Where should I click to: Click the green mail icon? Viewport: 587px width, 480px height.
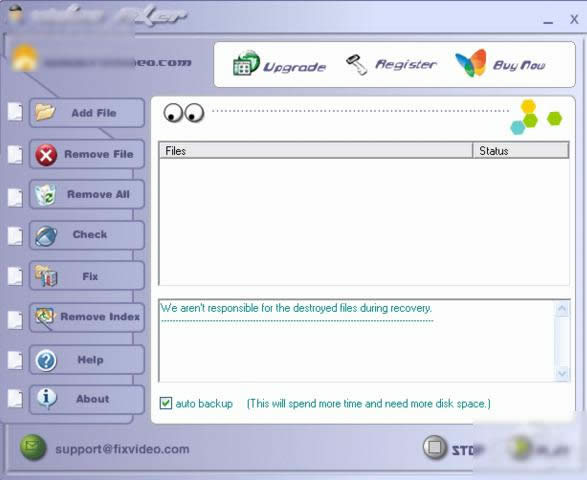pos(33,447)
